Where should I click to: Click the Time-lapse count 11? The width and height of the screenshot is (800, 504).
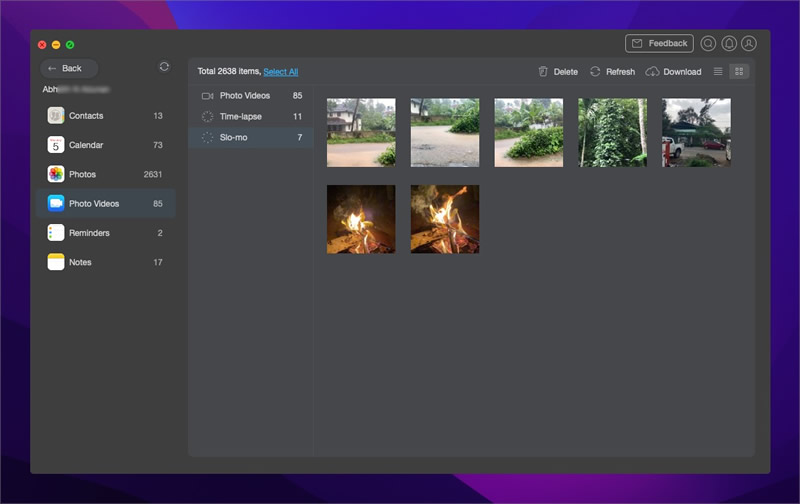tap(297, 116)
